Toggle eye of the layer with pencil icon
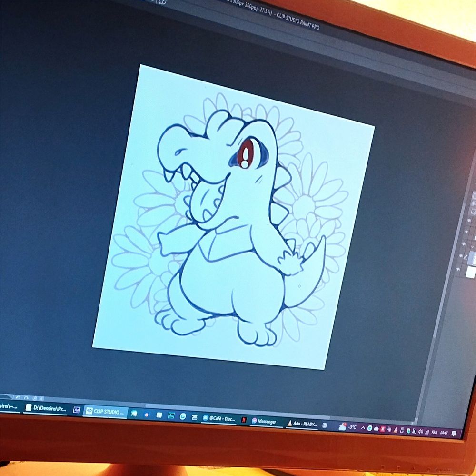The width and height of the screenshot is (476, 476). pos(461,256)
